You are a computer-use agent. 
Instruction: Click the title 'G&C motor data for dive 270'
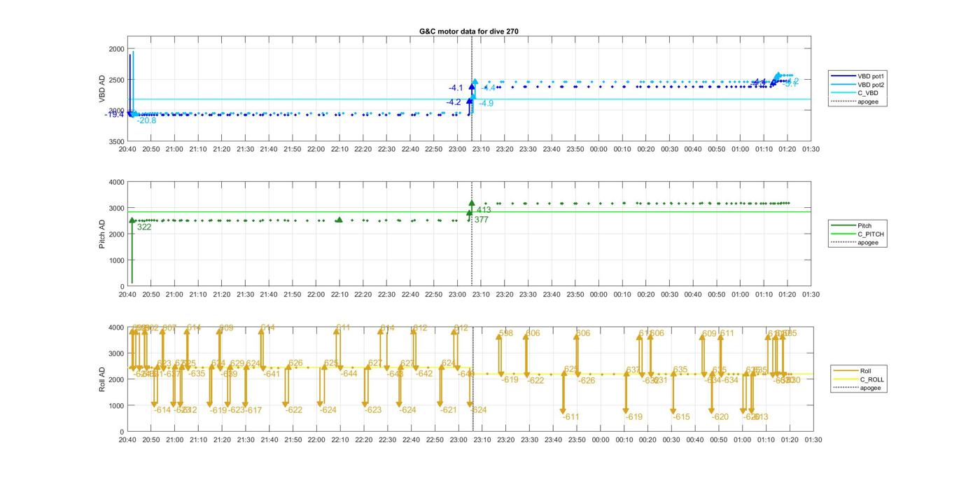(469, 31)
